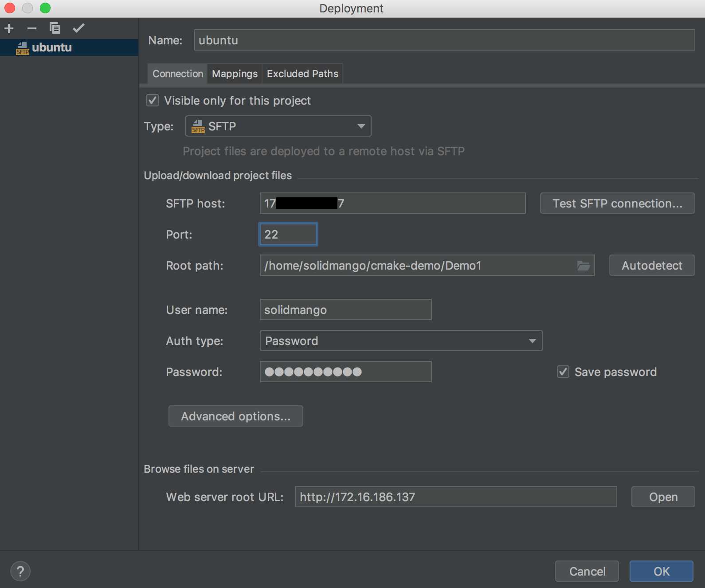Viewport: 705px width, 588px height.
Task: Click the Autodetect button
Action: click(652, 265)
